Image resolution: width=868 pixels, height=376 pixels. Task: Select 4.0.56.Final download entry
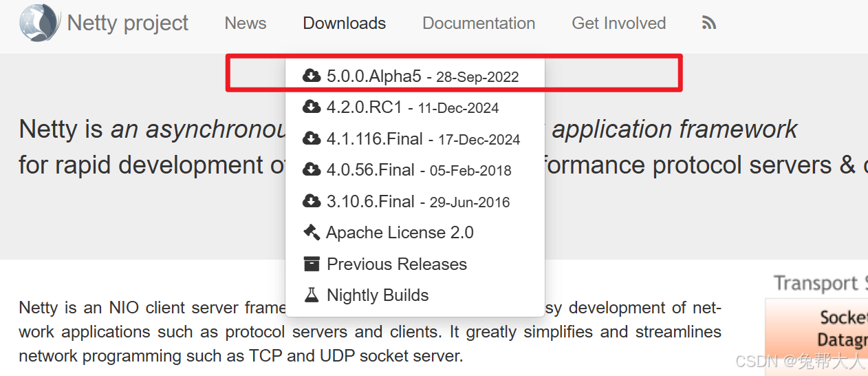415,170
